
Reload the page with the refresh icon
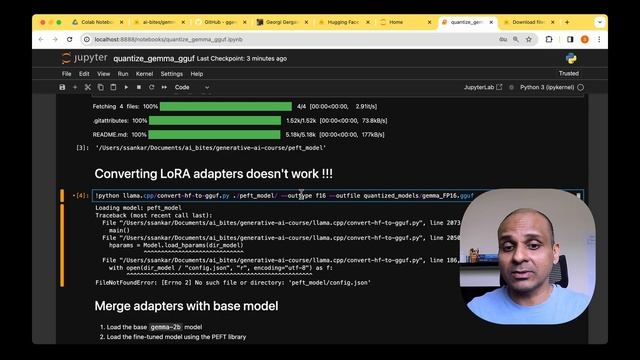point(70,40)
